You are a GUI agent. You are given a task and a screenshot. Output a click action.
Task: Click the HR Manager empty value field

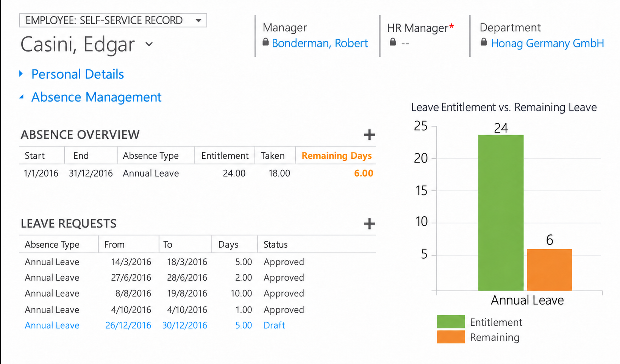(405, 44)
